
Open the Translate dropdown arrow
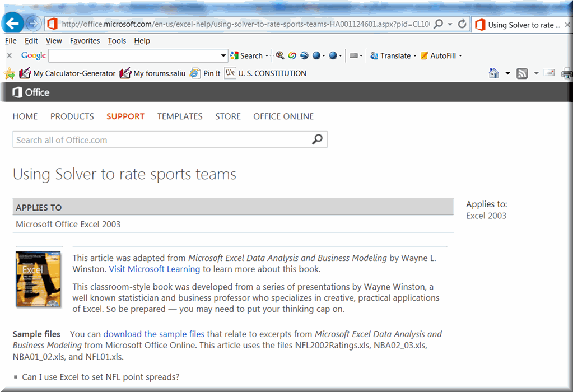click(415, 56)
